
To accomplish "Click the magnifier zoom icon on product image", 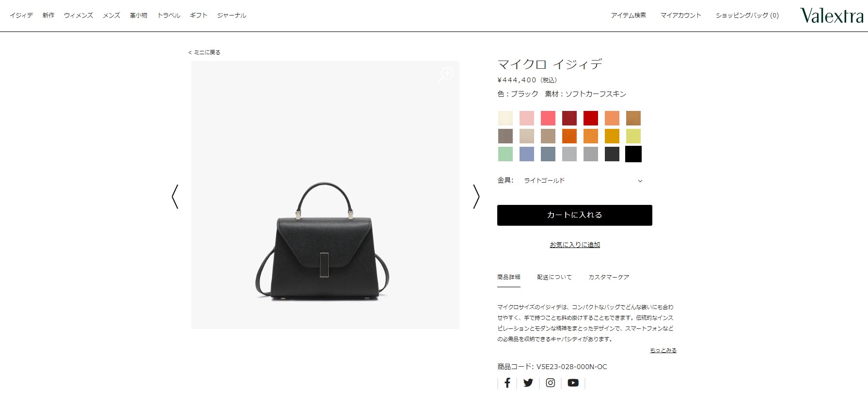I will click(446, 75).
